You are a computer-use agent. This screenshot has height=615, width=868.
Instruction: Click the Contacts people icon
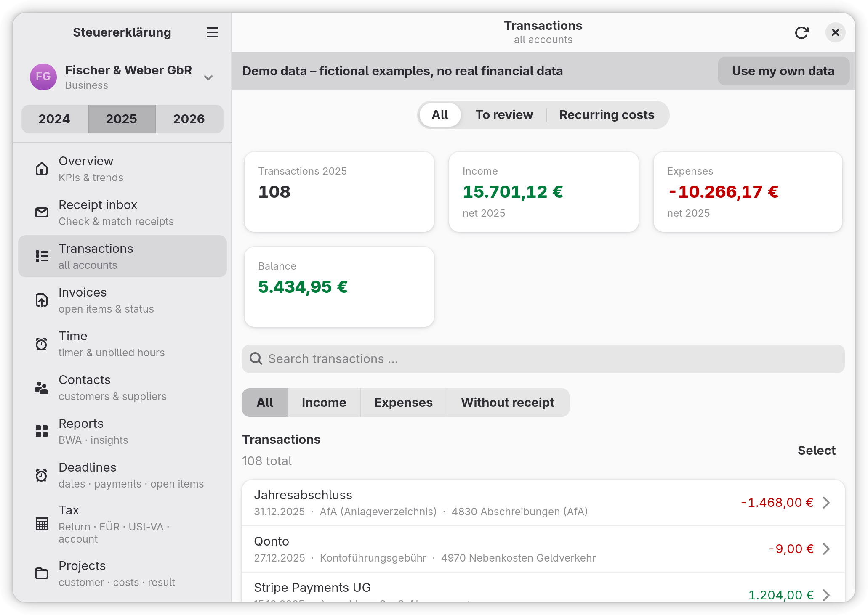click(41, 388)
